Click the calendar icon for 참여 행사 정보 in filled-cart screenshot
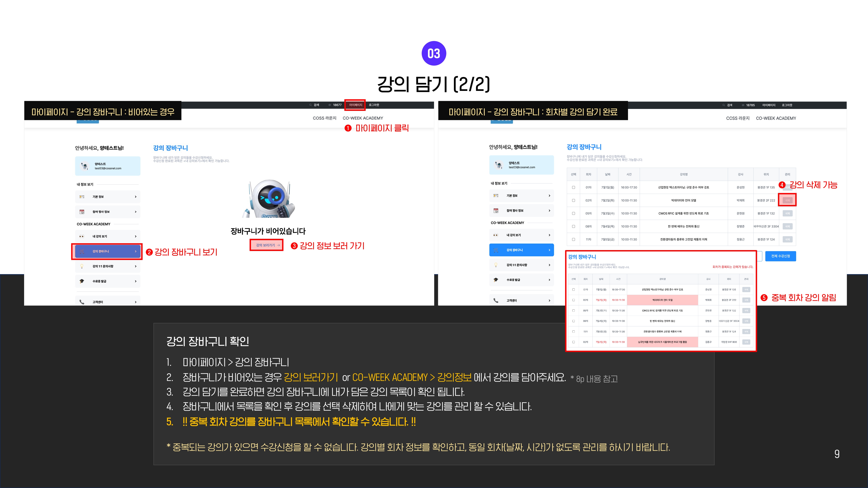 [x=496, y=210]
